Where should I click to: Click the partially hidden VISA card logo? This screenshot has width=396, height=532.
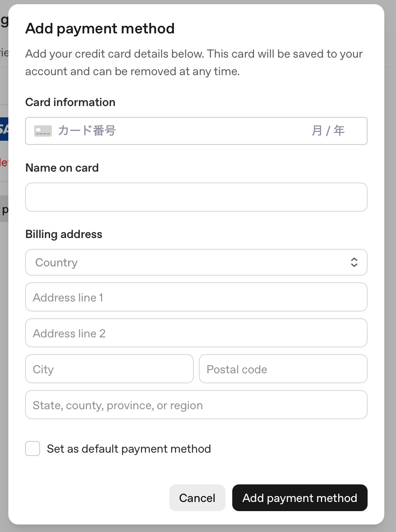(x=4, y=129)
